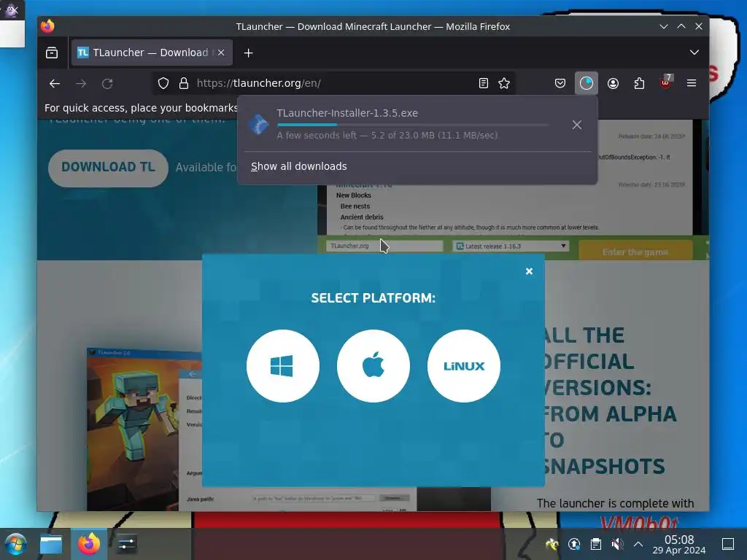Open the extensions puzzle icon
The image size is (747, 560).
point(639,83)
